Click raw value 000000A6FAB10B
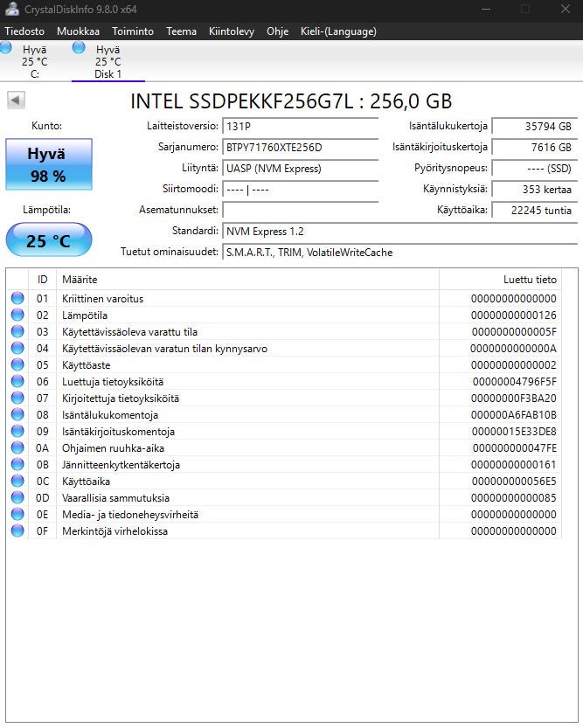The width and height of the screenshot is (583, 728). (x=513, y=415)
